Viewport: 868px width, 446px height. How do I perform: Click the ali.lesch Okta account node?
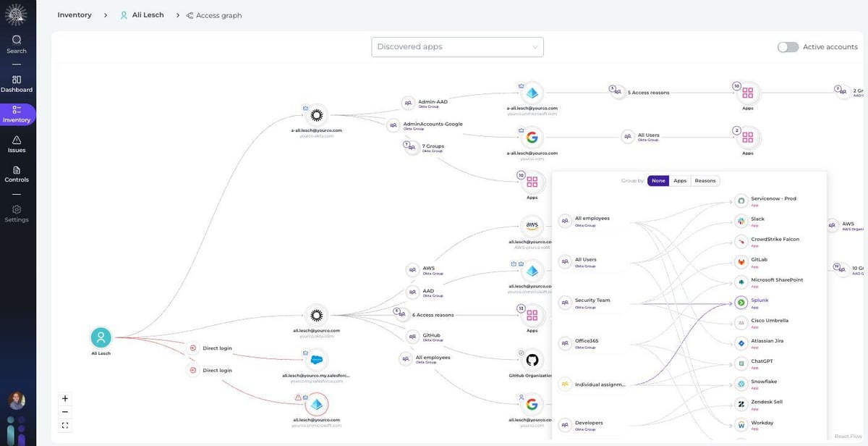click(x=316, y=316)
